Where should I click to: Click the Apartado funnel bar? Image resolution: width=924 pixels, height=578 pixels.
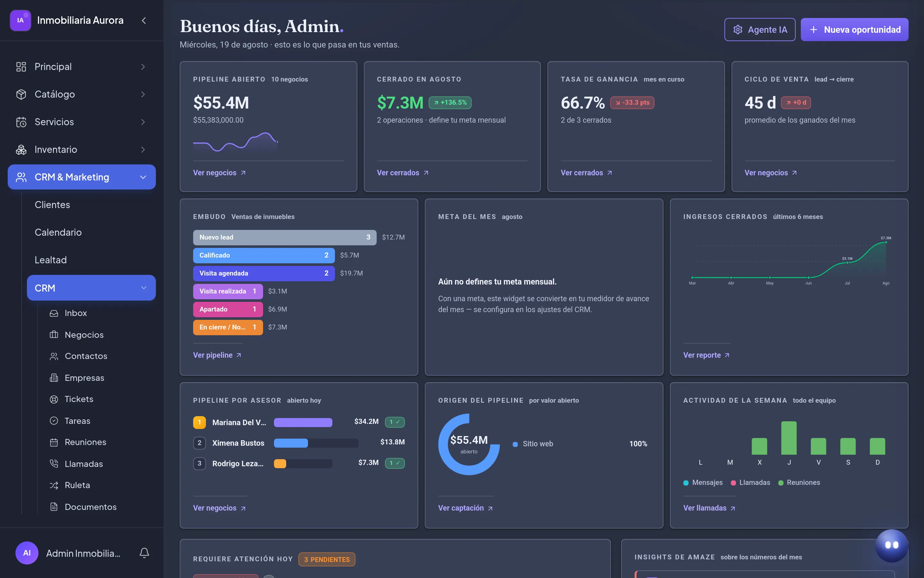tap(228, 309)
